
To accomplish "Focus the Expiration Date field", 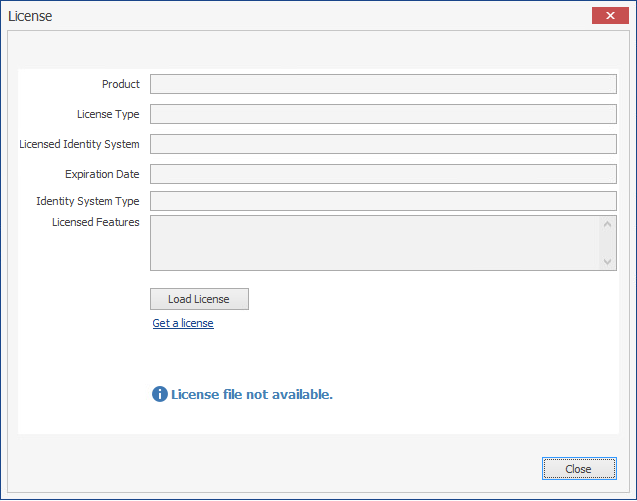I will [x=383, y=174].
